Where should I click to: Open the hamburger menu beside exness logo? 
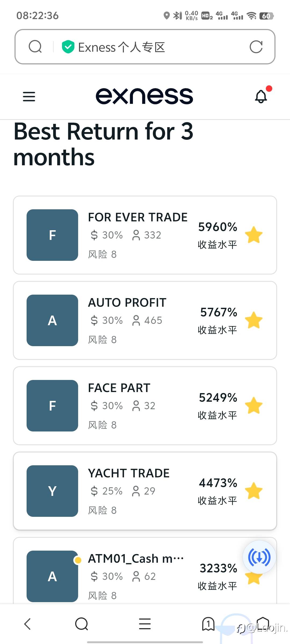point(29,97)
